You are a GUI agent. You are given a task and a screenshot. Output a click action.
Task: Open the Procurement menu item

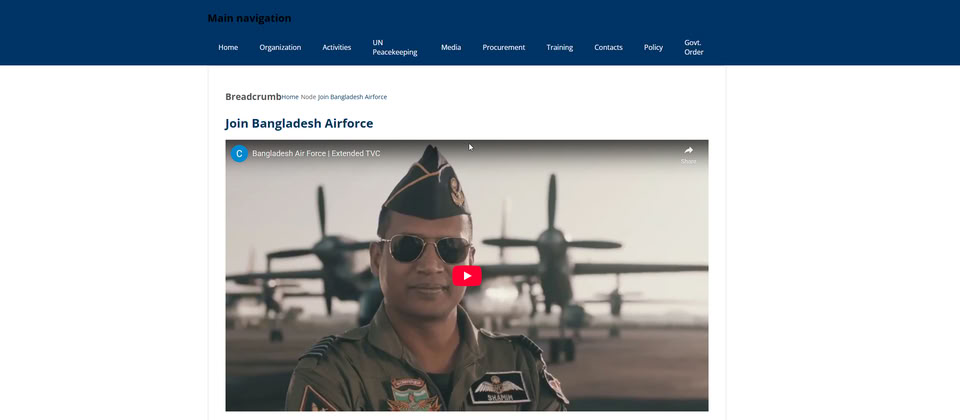tap(503, 47)
